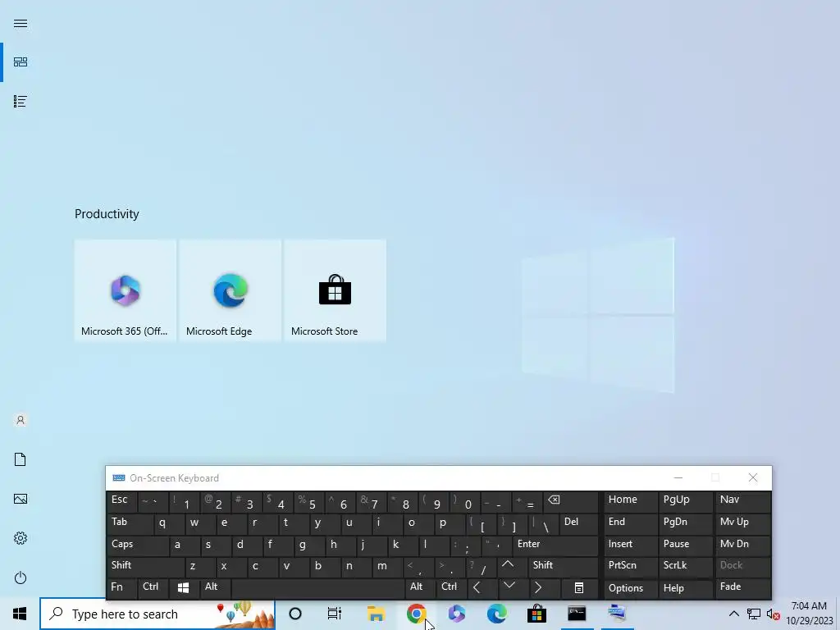Click the Del key on keyboard
Viewport: 840px width, 630px height.
pyautogui.click(x=578, y=523)
